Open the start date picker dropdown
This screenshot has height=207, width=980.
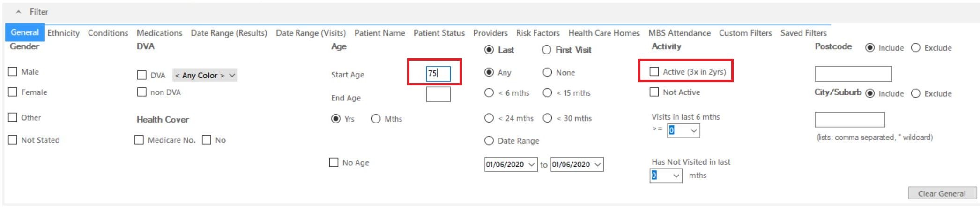click(x=531, y=164)
